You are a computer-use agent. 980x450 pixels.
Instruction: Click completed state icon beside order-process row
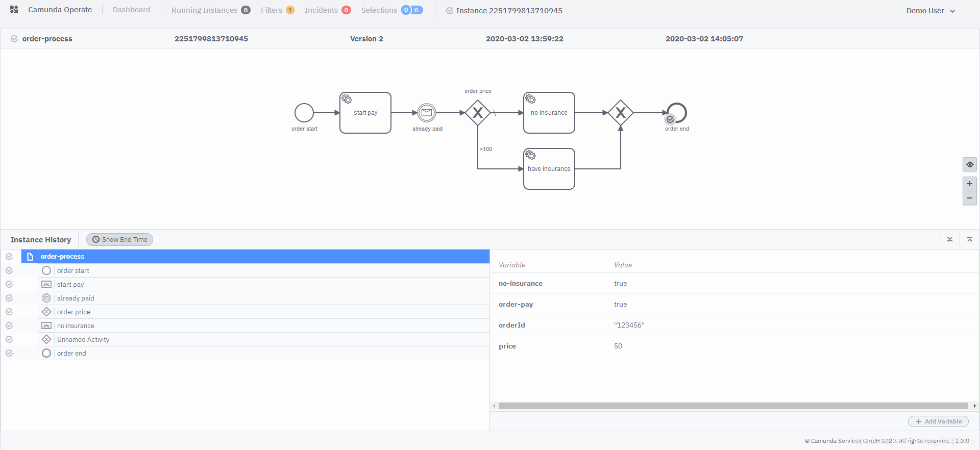(x=9, y=257)
